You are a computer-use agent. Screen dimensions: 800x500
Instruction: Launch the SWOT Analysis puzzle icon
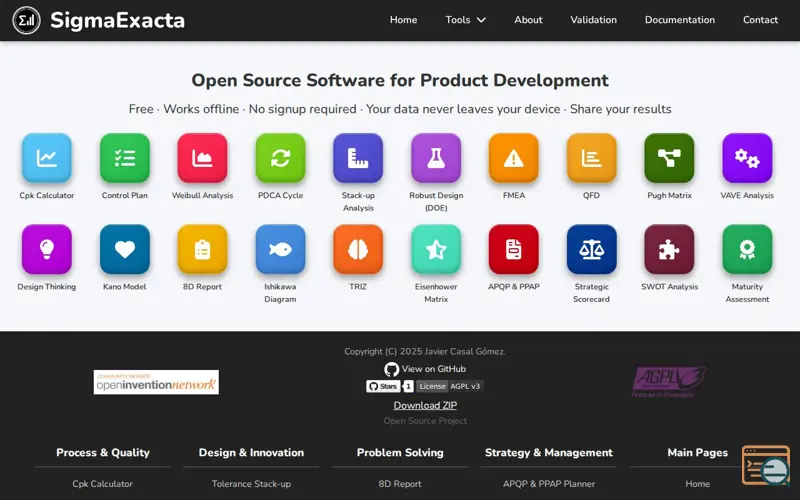coord(669,249)
